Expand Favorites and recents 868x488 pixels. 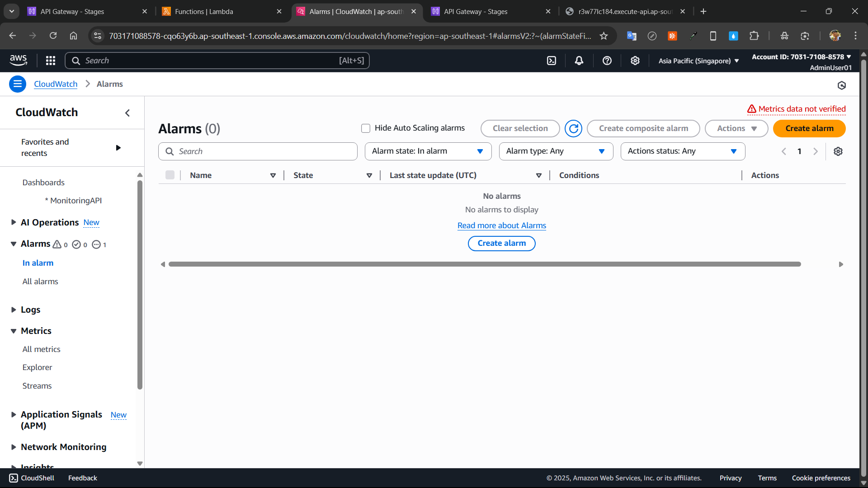pyautogui.click(x=118, y=148)
